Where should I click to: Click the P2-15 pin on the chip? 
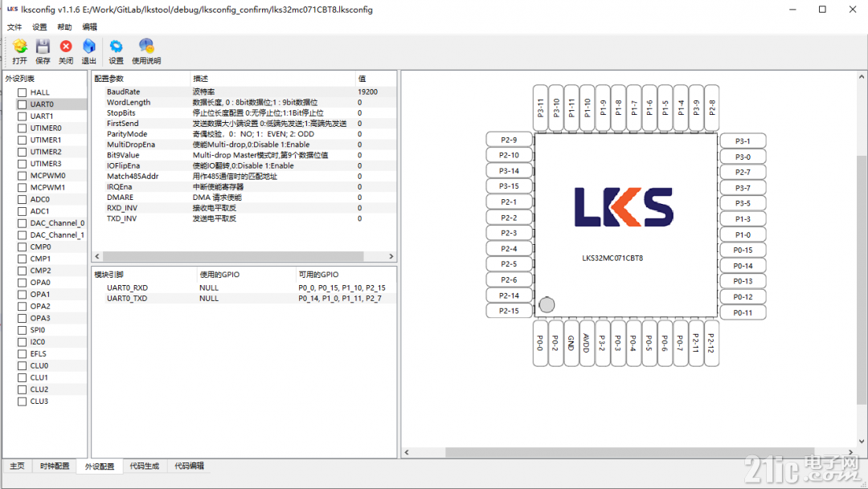[510, 311]
